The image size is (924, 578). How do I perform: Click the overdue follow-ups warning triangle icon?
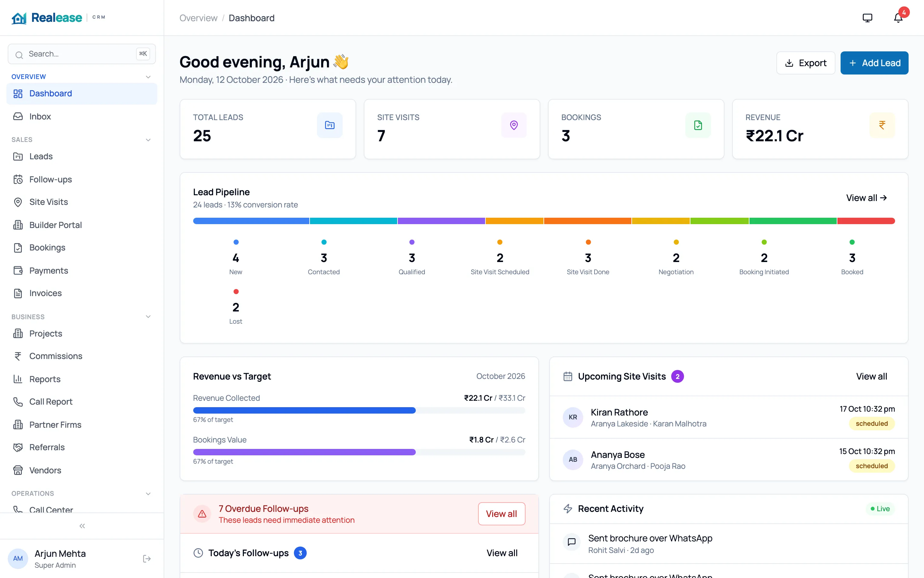(x=202, y=514)
